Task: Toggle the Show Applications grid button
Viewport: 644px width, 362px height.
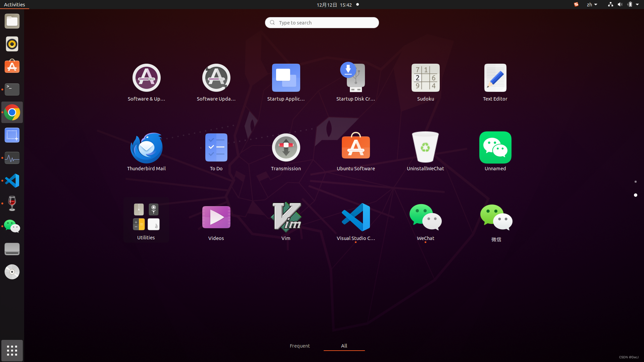Action: point(12,351)
